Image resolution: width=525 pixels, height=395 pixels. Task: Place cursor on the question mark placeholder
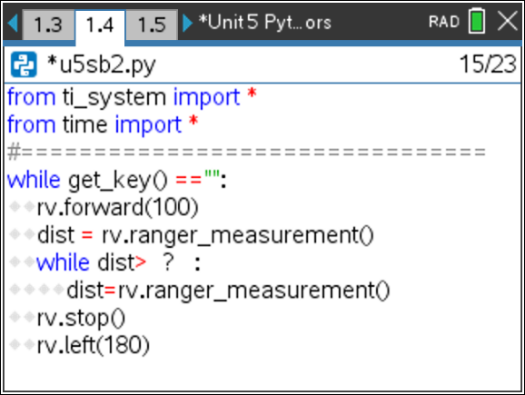coord(168,262)
